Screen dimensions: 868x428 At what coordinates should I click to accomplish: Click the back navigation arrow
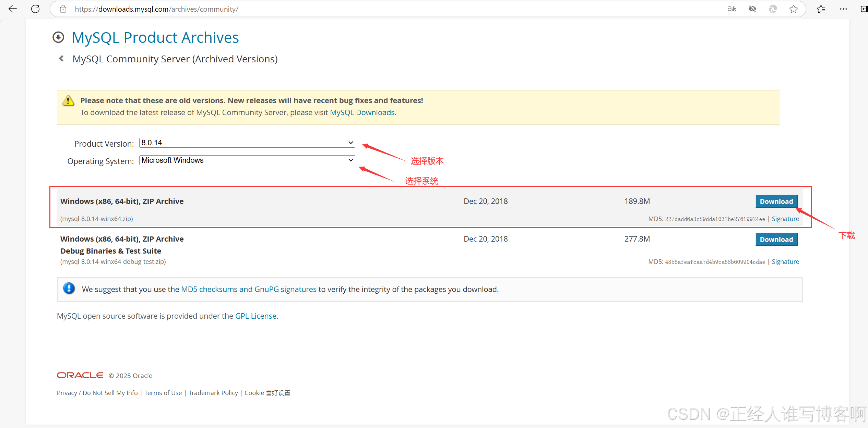12,9
